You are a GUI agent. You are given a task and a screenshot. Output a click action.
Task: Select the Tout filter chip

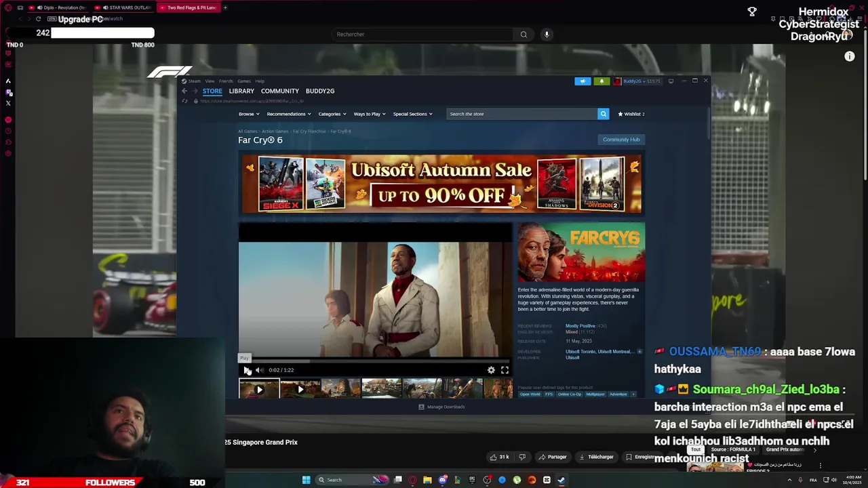(x=696, y=450)
